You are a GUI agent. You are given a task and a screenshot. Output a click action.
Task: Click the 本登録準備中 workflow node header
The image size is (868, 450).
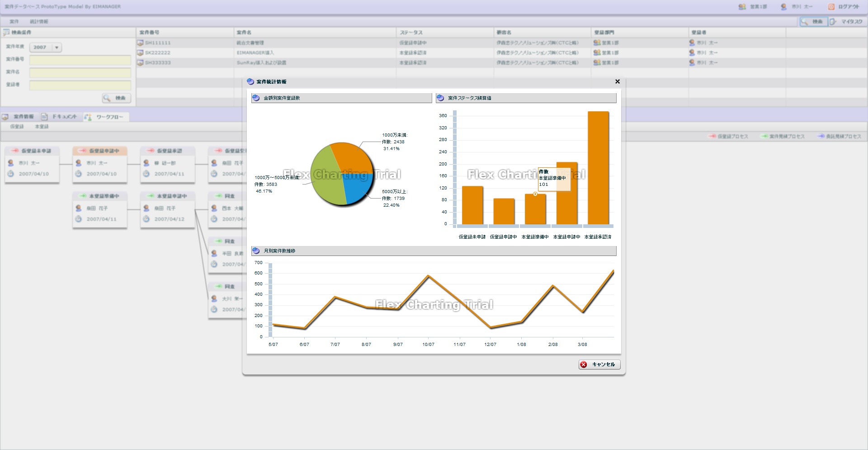[99, 196]
